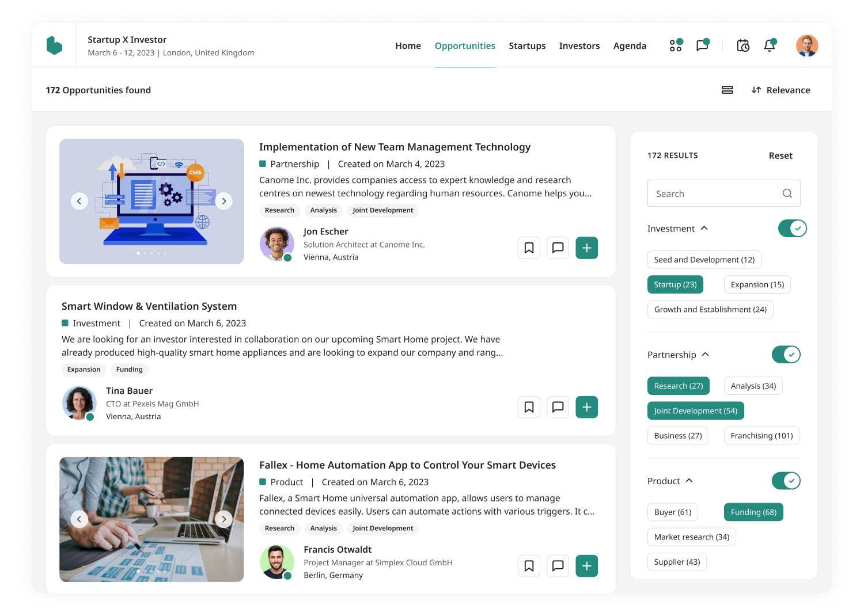Image resolution: width=864 pixels, height=616 pixels.
Task: Click the Startup X Investor event title
Action: click(127, 40)
